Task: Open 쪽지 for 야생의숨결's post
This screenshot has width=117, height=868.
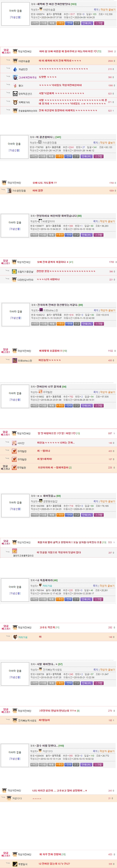Action: click(x=96, y=10)
